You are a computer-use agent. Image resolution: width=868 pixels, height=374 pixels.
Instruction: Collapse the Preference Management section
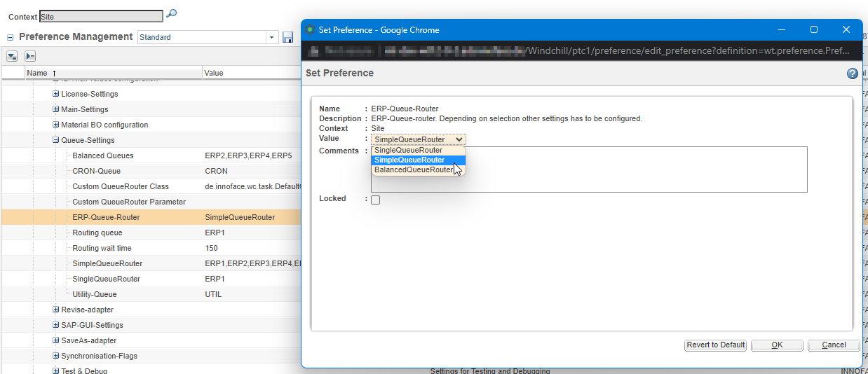(x=11, y=37)
